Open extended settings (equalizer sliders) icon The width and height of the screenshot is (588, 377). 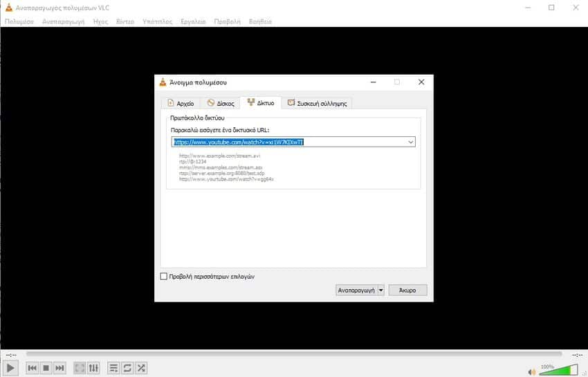93,368
